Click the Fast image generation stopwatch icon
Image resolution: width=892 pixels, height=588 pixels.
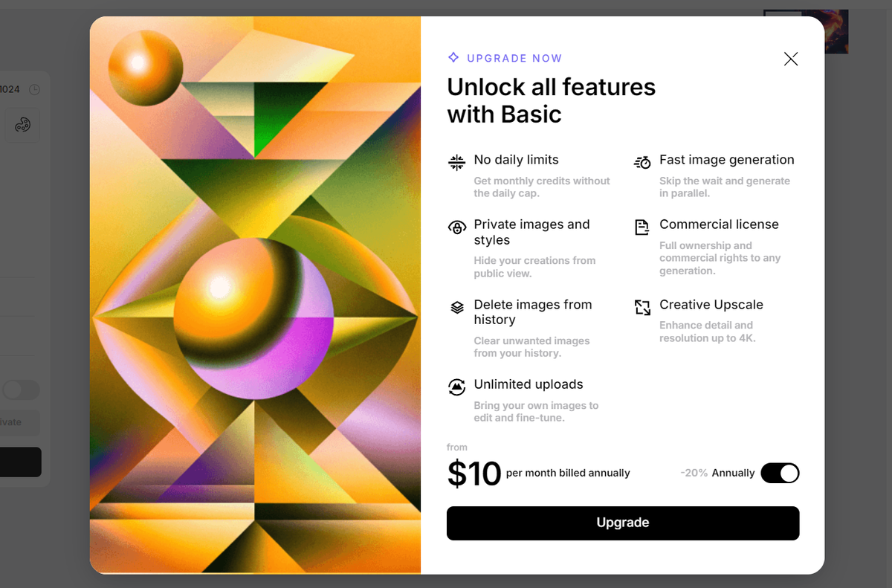642,162
